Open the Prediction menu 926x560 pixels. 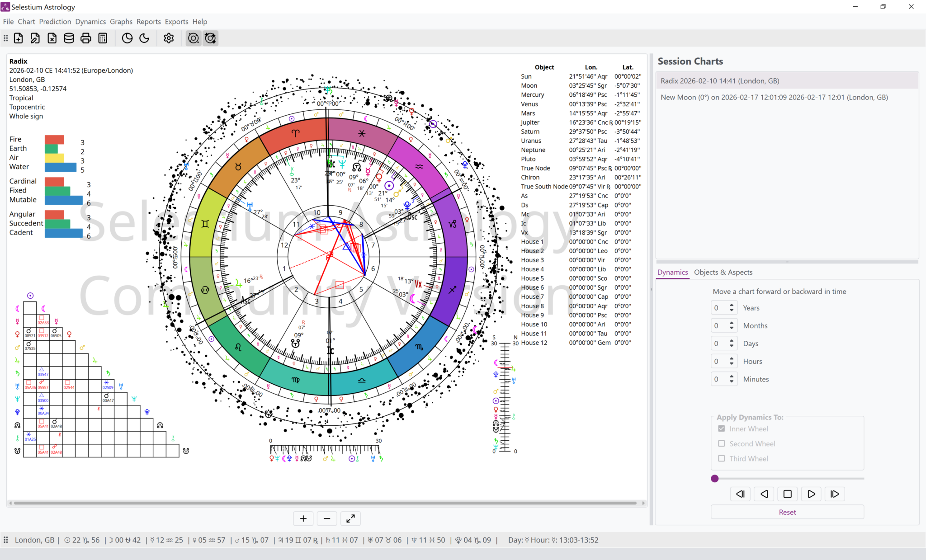coord(55,21)
